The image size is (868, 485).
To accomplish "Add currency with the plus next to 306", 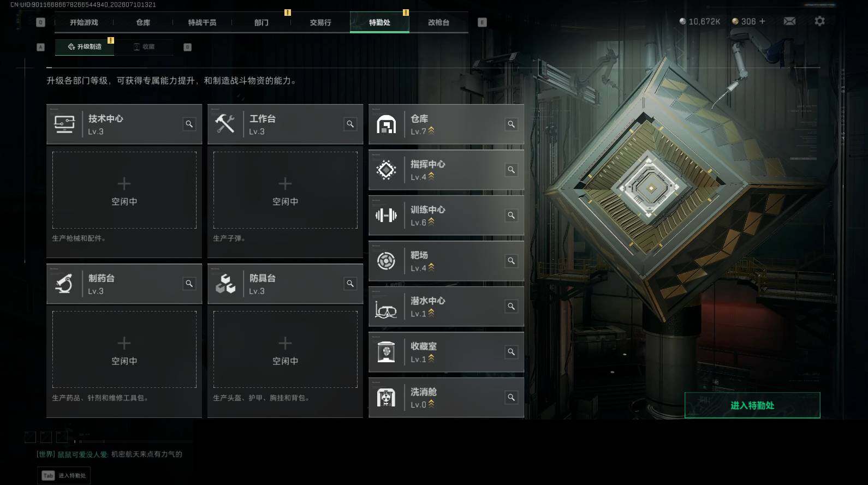I will [x=762, y=21].
